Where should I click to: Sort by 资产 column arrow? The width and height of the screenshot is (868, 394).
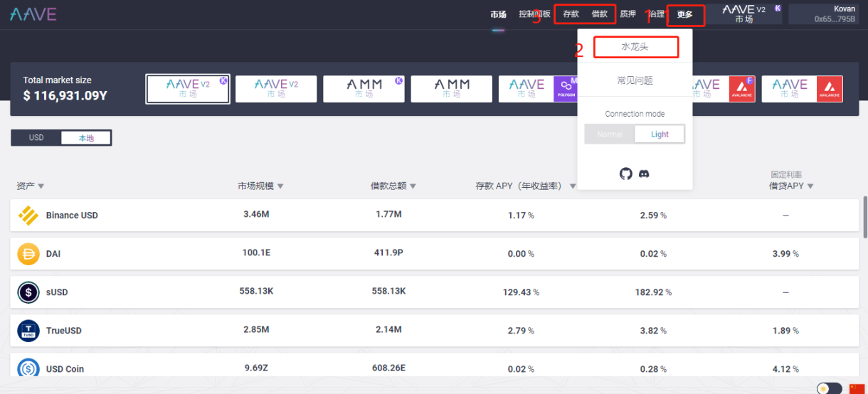point(41,186)
